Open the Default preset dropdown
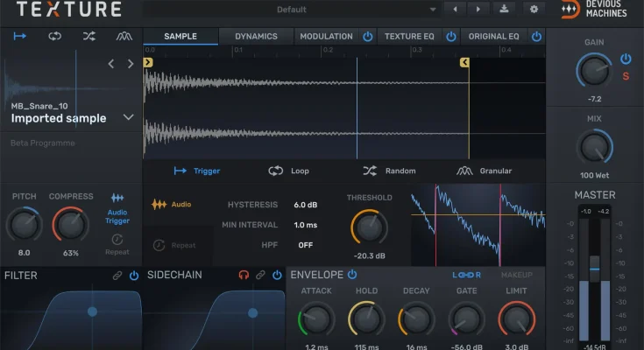This screenshot has width=644, height=350. [x=291, y=10]
